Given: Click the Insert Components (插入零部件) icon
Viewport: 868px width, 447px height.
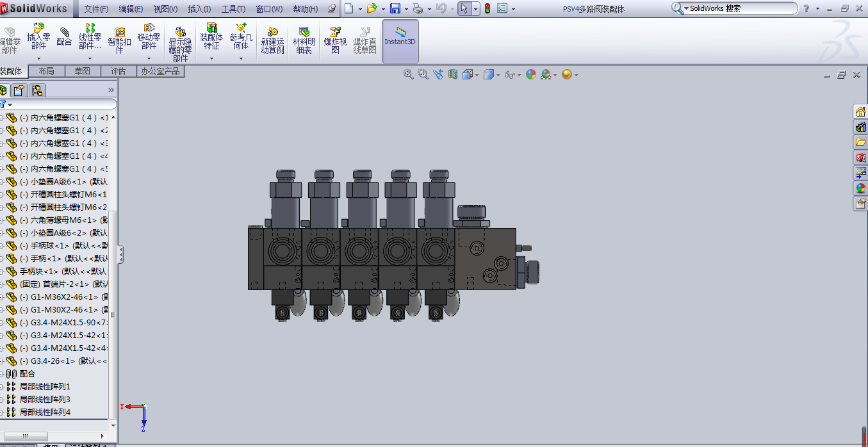Looking at the screenshot, I should (x=39, y=28).
